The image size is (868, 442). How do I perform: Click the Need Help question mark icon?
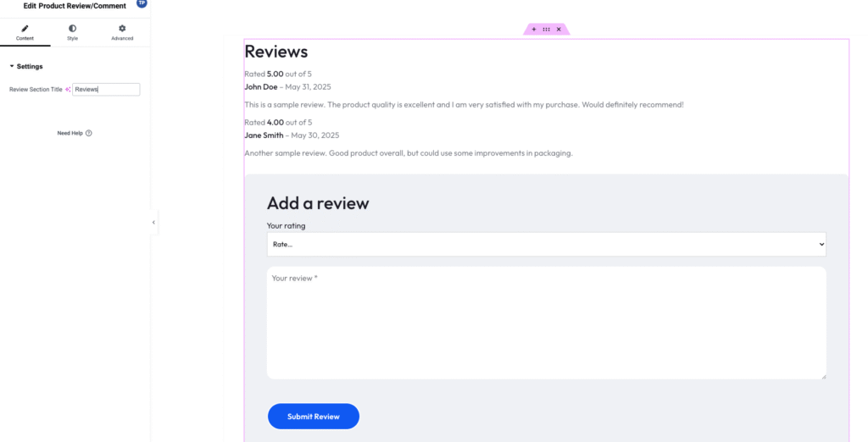click(88, 133)
